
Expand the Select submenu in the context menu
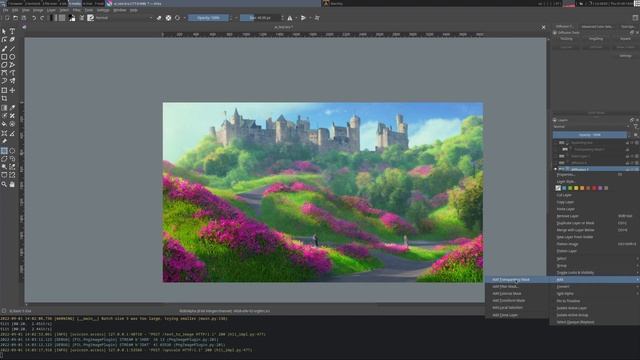[x=594, y=258]
